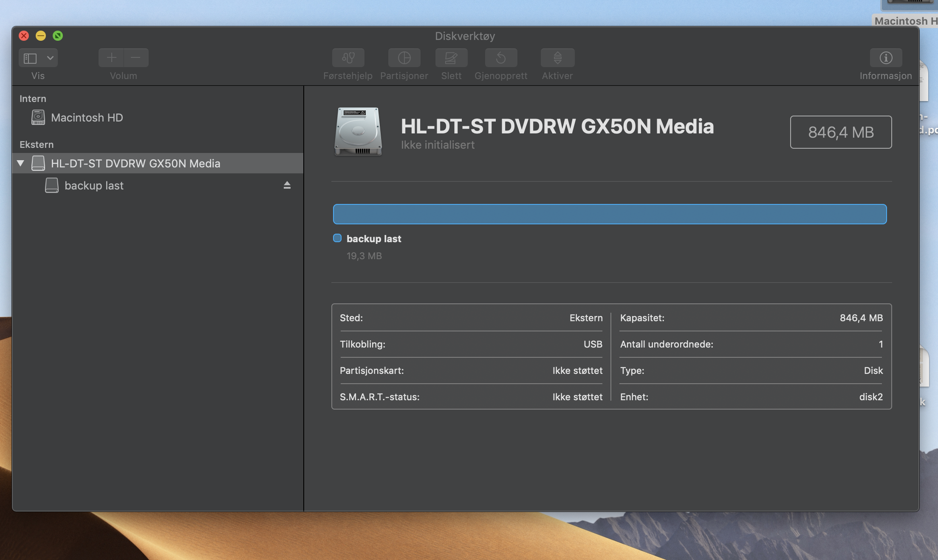Open the Partisjoner partition tool
This screenshot has width=938, height=560.
[x=404, y=58]
